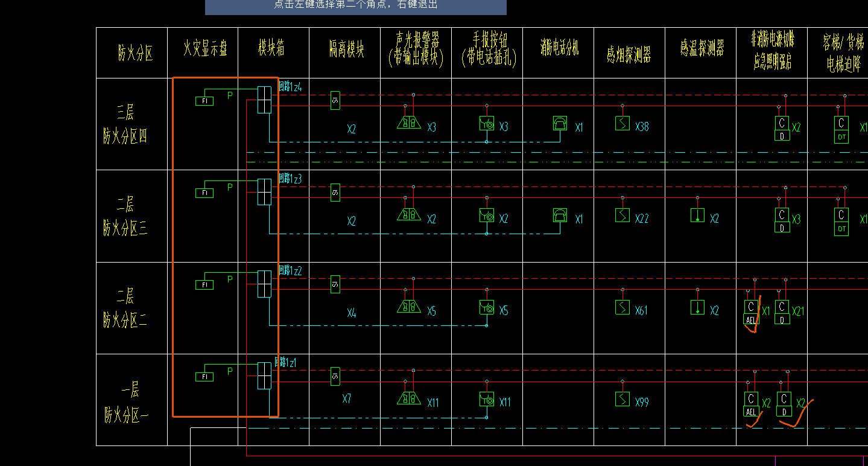Pick the sound-light alarm symbol labeled X3
The image size is (868, 466).
[409, 123]
